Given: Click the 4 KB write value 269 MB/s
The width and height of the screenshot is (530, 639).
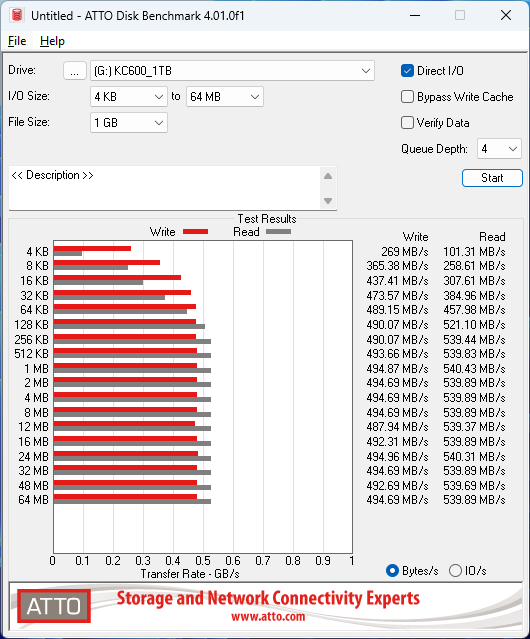Looking at the screenshot, I should pos(405,252).
